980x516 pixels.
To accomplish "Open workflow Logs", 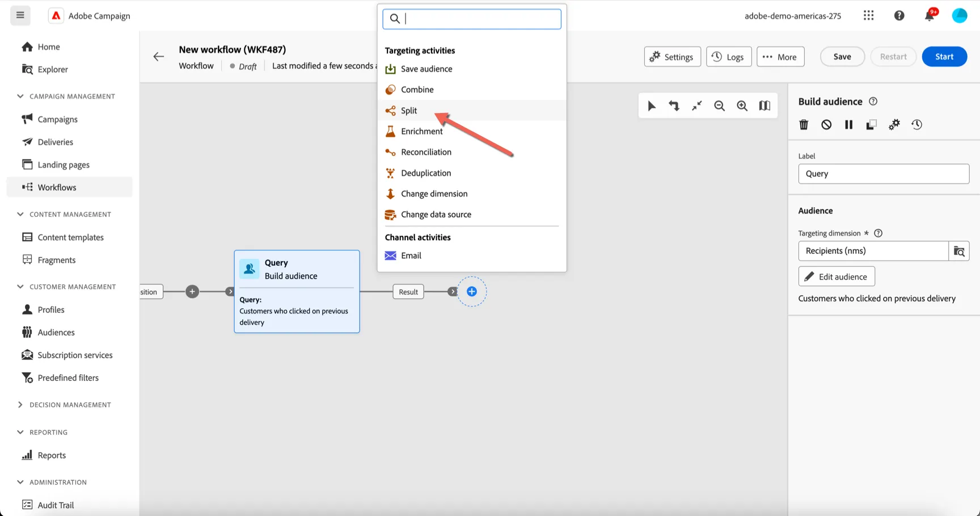I will click(x=729, y=56).
